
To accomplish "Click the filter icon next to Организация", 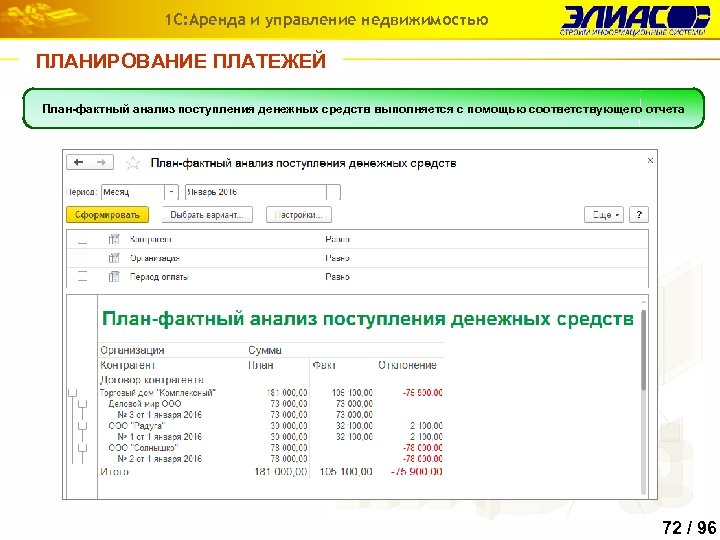I will pyautogui.click(x=114, y=258).
